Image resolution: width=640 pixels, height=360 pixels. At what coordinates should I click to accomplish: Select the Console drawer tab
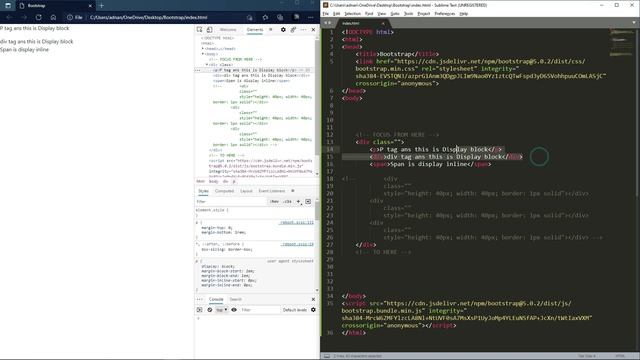pos(216,300)
